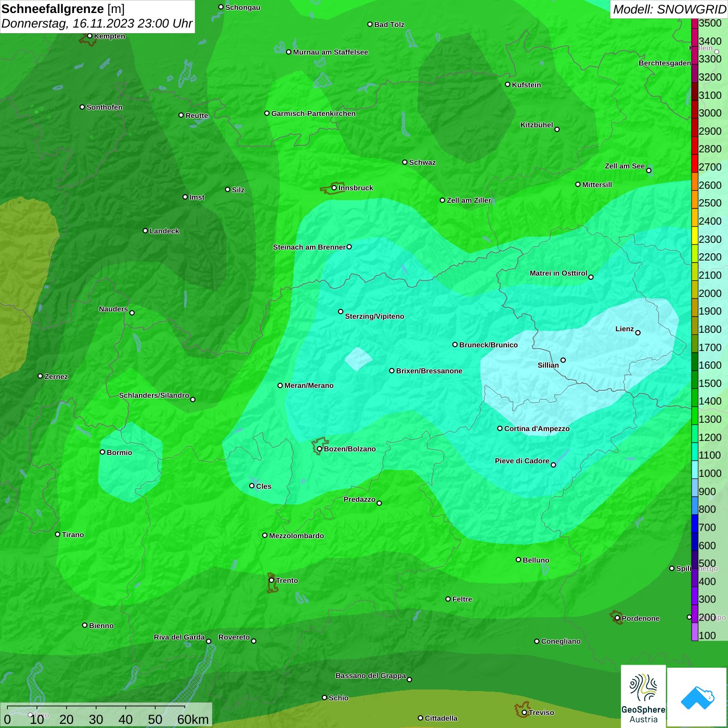Click the Bad Tölz location dot

pyautogui.click(x=370, y=24)
